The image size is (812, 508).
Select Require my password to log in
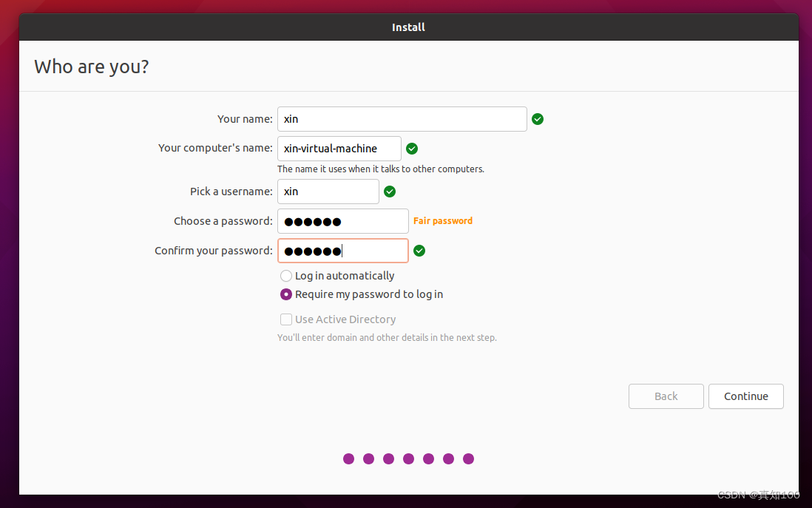[x=286, y=294]
